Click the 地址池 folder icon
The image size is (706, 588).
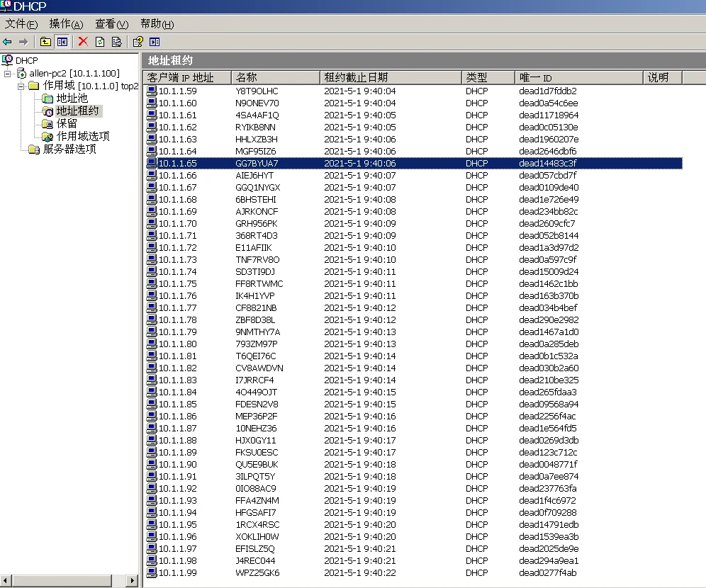tap(47, 98)
